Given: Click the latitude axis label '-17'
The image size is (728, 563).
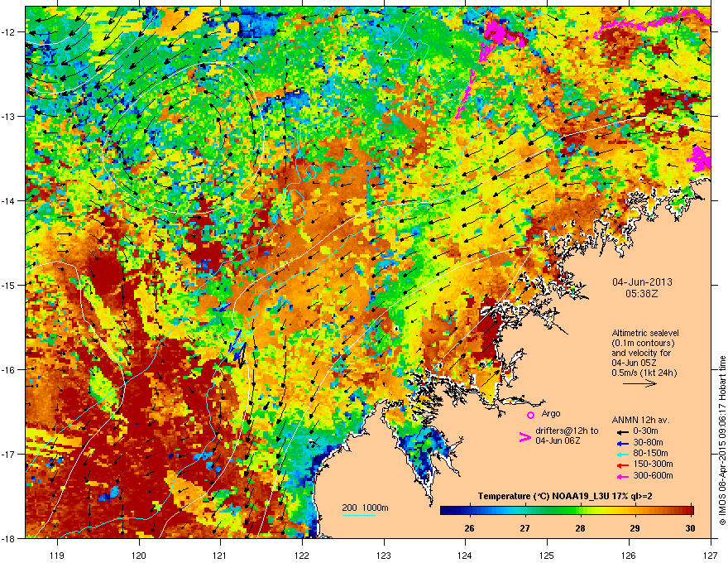Looking at the screenshot, I should click(8, 454).
